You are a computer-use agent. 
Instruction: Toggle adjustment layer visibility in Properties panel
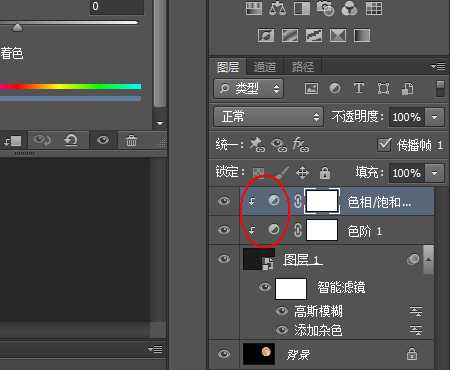[103, 140]
